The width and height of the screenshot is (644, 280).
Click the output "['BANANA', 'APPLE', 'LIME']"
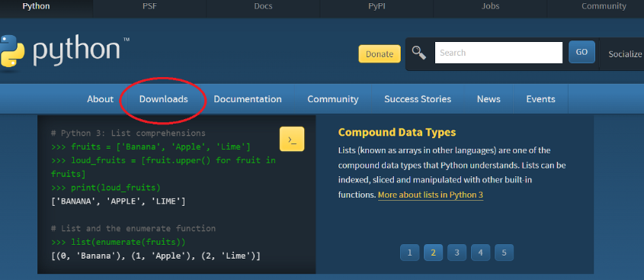coord(118,201)
